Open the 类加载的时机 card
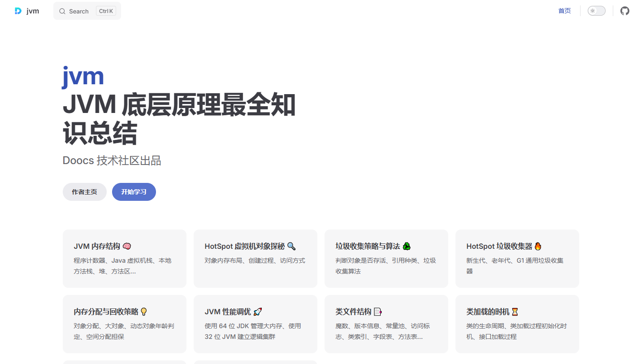637x364 pixels. [517, 324]
